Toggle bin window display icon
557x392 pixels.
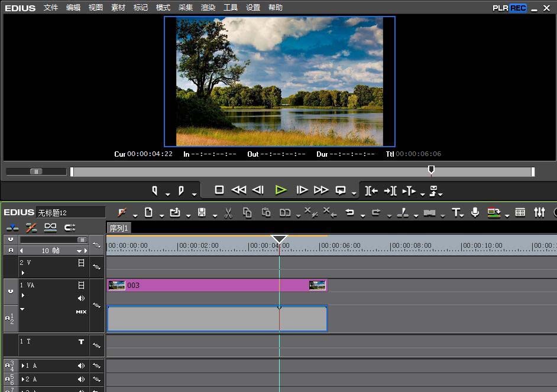520,213
